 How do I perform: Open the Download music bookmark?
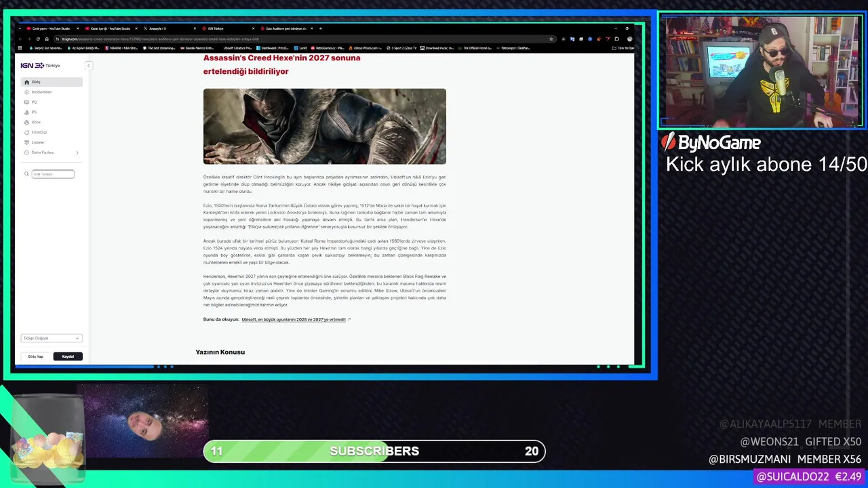tap(437, 48)
